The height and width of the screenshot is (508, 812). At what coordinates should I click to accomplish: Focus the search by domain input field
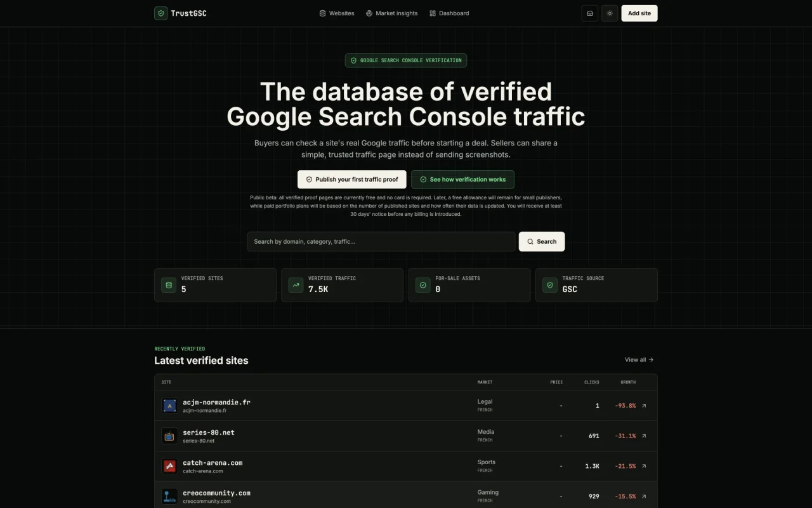[x=381, y=241]
